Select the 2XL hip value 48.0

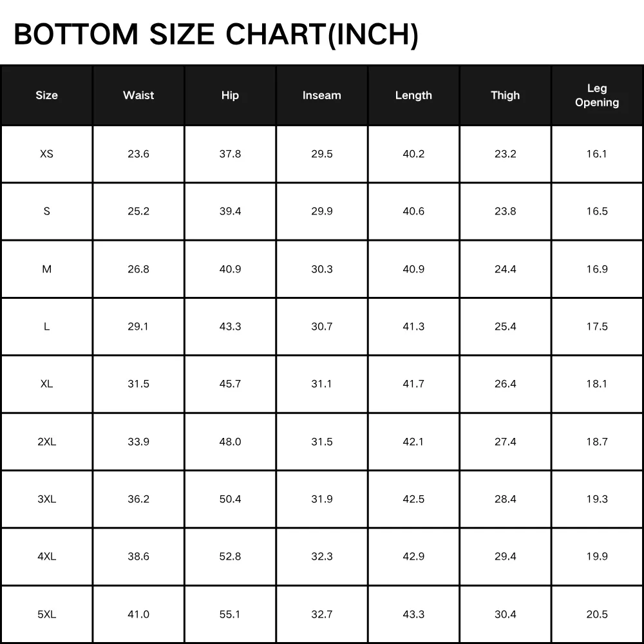tap(230, 442)
